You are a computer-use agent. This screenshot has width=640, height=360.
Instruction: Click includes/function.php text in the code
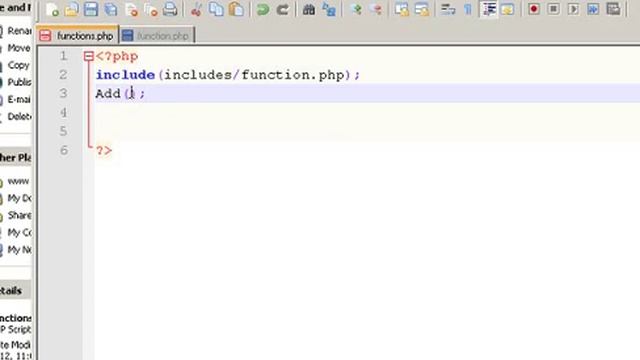(x=255, y=75)
